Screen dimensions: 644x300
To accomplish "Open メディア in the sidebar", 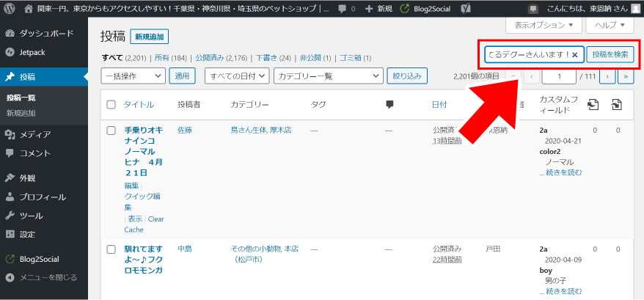I will coord(34,134).
